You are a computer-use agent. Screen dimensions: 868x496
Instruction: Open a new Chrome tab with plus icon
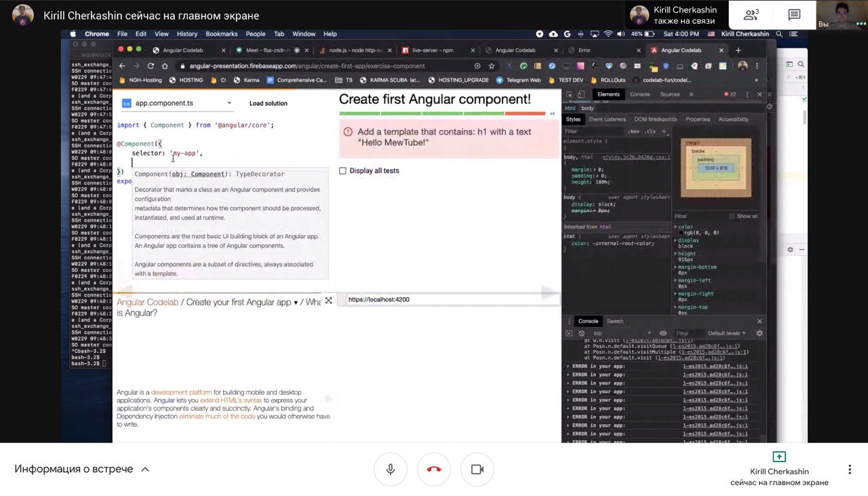coord(738,50)
